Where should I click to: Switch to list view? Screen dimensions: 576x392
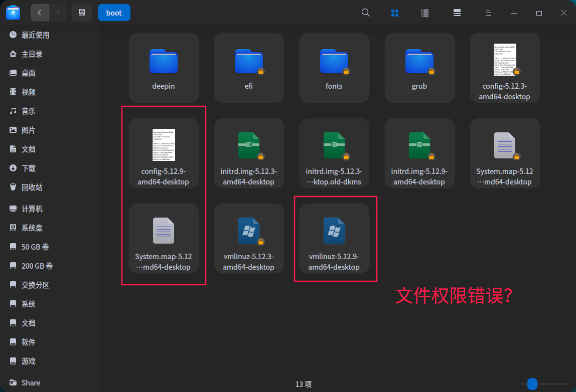click(425, 13)
